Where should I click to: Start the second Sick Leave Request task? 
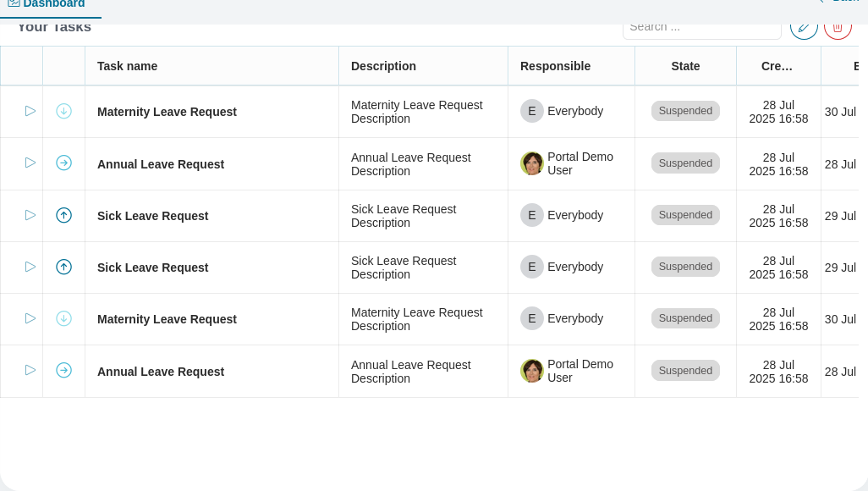30,267
